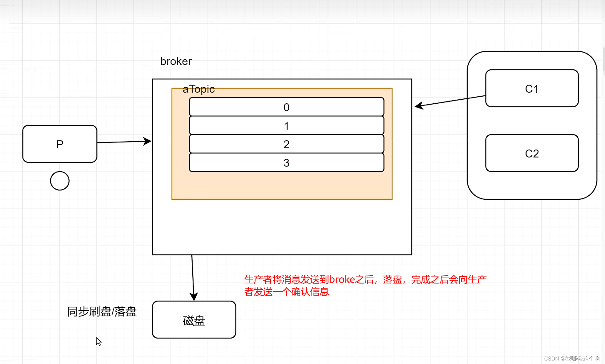Image resolution: width=605 pixels, height=364 pixels.
Task: Click the red text line 者发送一个确认信息
Action: pos(286,292)
